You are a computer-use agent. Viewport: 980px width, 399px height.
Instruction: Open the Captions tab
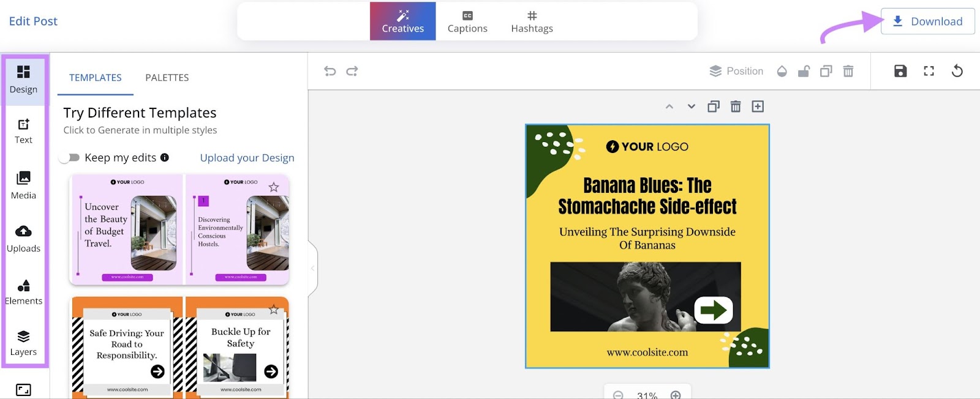467,21
